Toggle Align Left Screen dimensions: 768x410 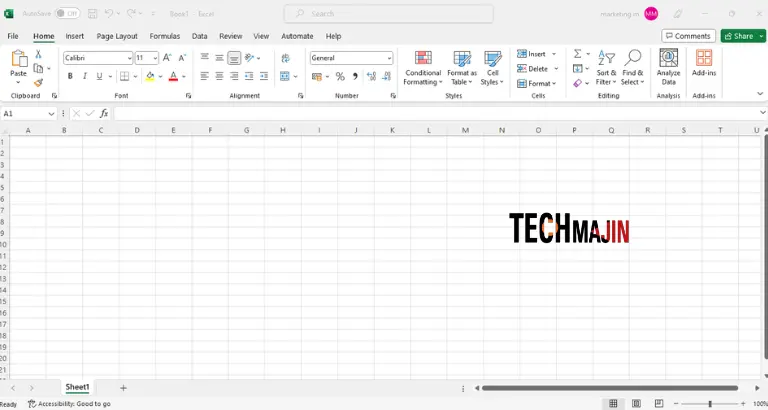point(205,76)
